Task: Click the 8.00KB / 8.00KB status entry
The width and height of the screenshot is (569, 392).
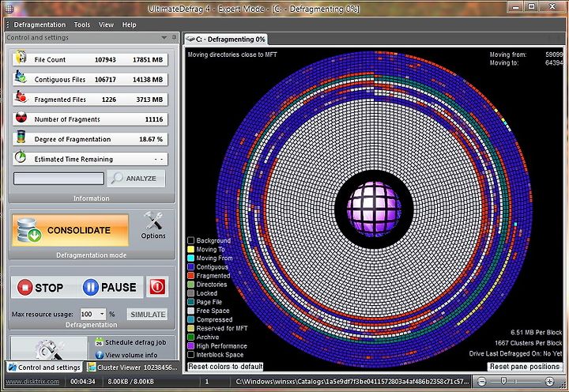Action: (x=130, y=382)
